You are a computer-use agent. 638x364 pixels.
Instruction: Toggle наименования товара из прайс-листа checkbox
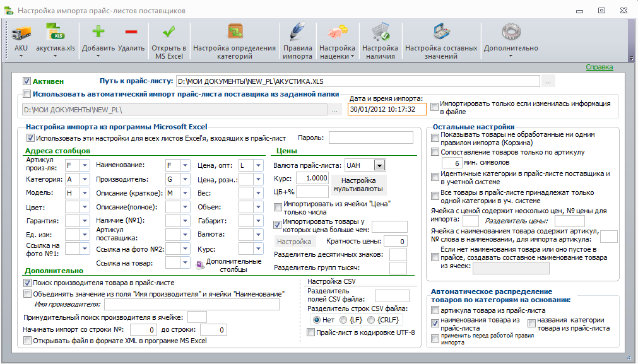(x=435, y=324)
